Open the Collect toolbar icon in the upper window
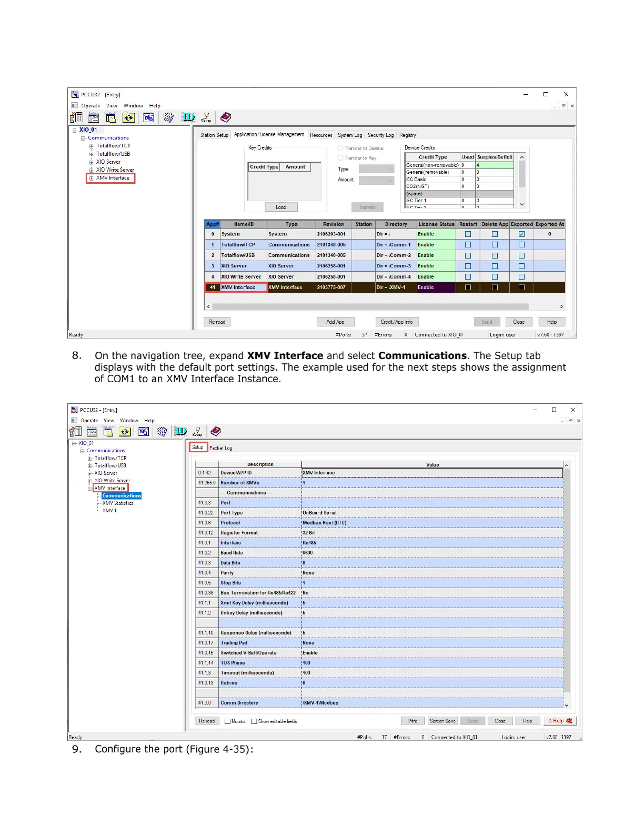The image size is (644, 834). 111,117
